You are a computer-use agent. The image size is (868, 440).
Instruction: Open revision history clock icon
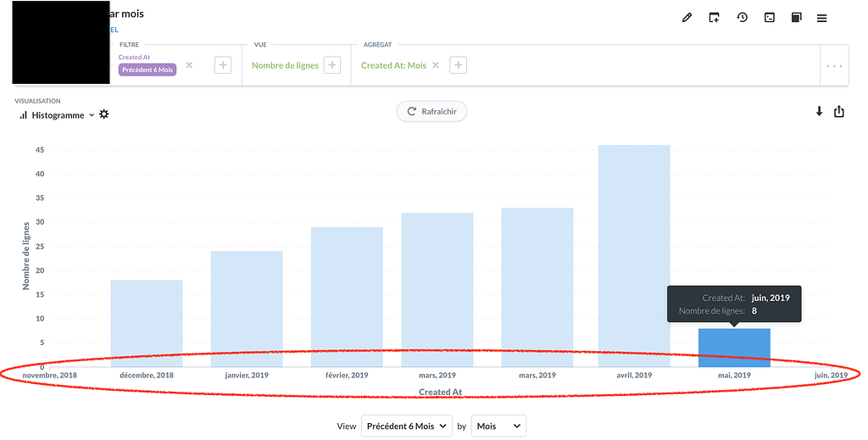(743, 17)
